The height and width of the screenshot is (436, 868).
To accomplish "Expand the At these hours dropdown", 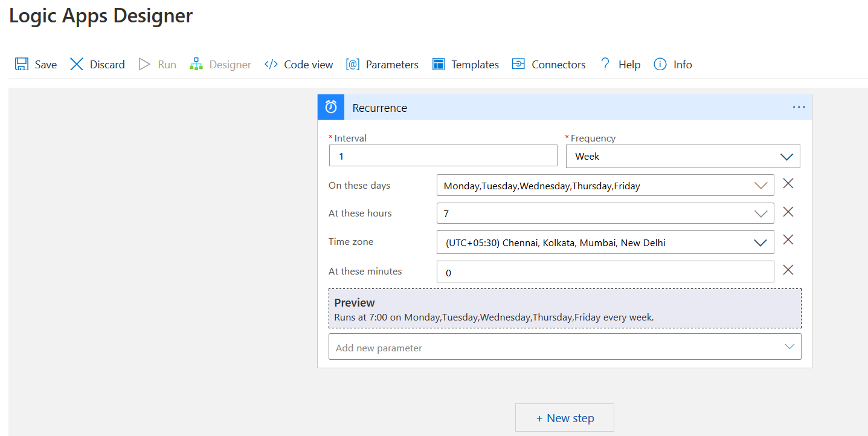I will pyautogui.click(x=605, y=213).
